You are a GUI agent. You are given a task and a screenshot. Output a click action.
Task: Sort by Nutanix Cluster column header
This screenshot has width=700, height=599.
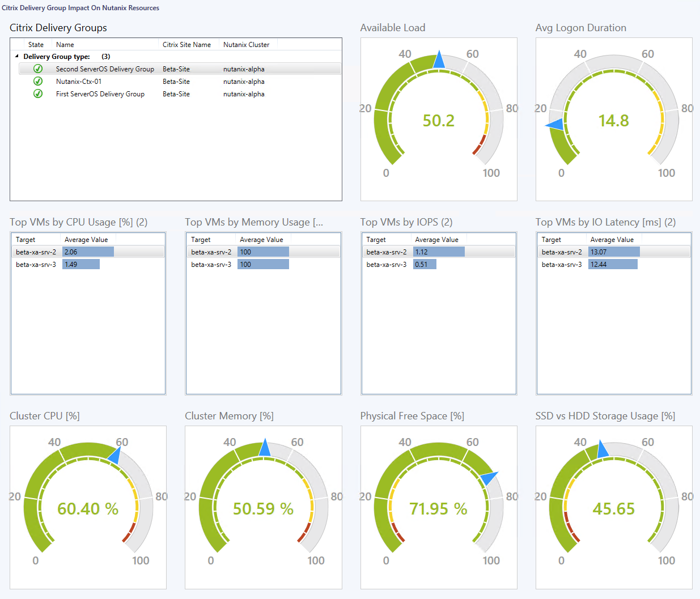click(247, 45)
